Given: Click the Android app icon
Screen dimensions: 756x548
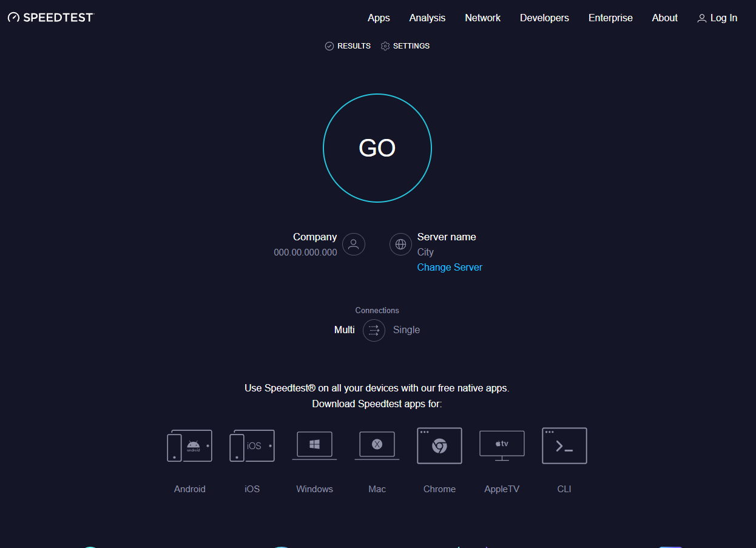Looking at the screenshot, I should pos(190,446).
